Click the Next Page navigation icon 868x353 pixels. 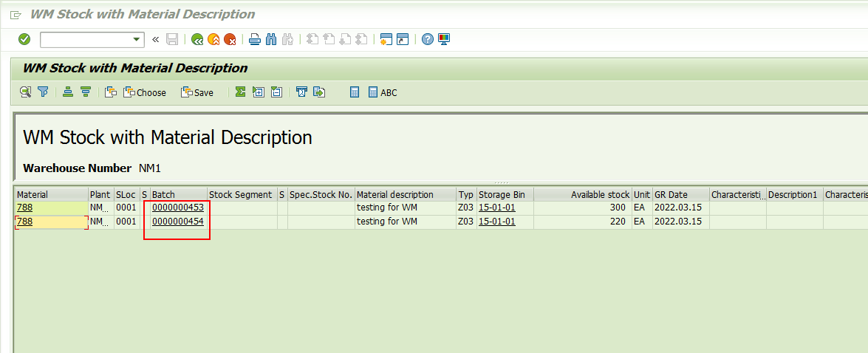tap(346, 39)
